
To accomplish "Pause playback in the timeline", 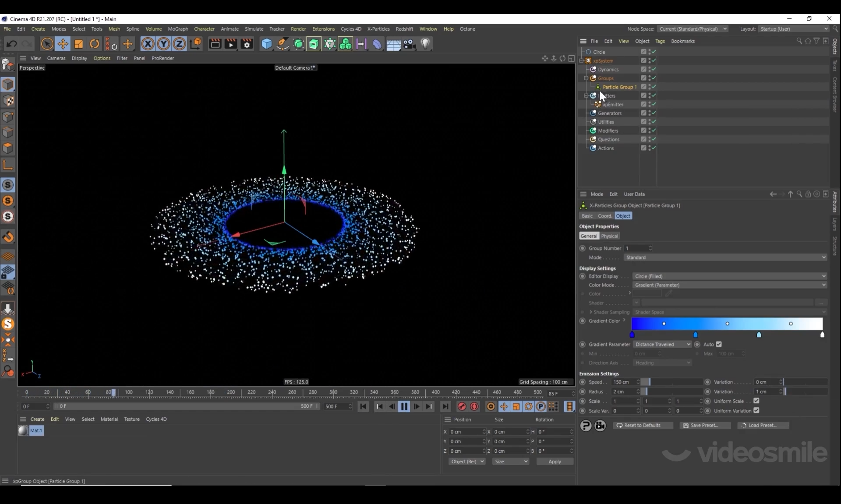I will click(404, 406).
